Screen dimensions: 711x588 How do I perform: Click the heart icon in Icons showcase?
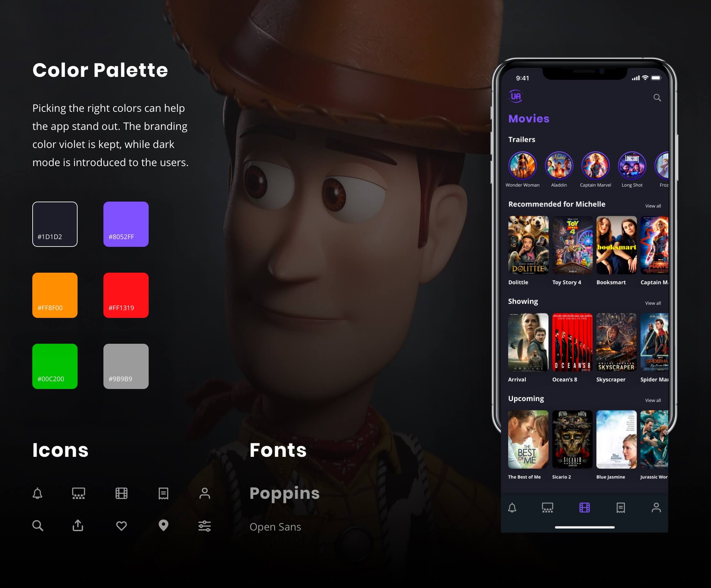point(121,526)
